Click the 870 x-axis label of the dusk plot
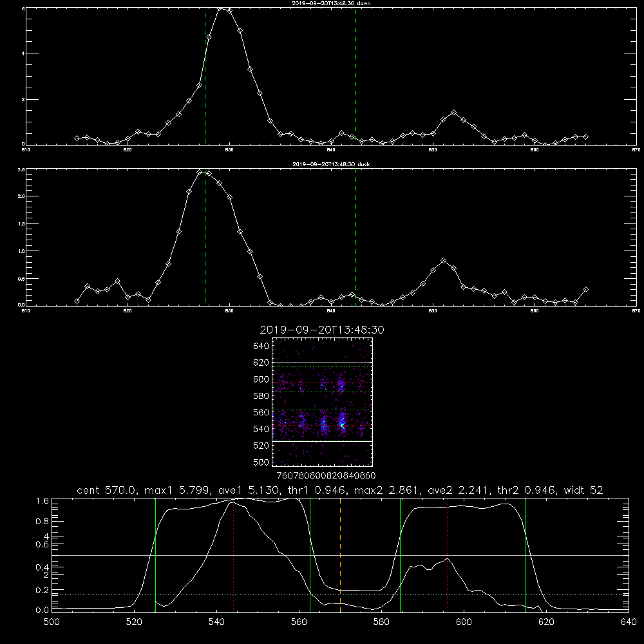This screenshot has width=644, height=644. [x=636, y=311]
